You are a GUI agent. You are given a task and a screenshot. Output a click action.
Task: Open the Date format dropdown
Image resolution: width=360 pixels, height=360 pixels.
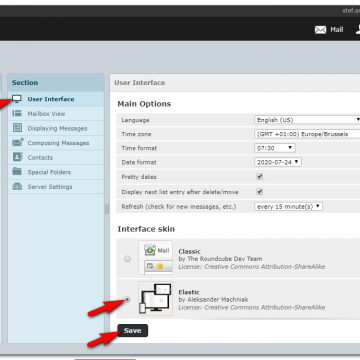coord(278,162)
